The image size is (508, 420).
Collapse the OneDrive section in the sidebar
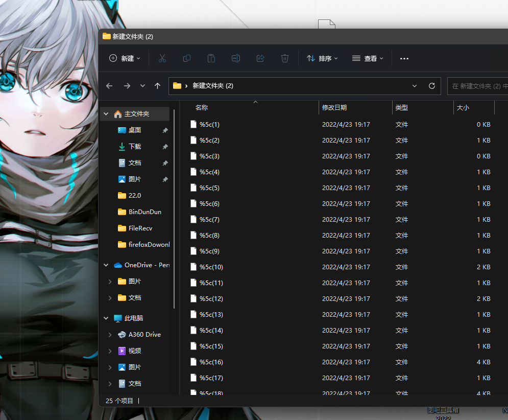coord(106,265)
